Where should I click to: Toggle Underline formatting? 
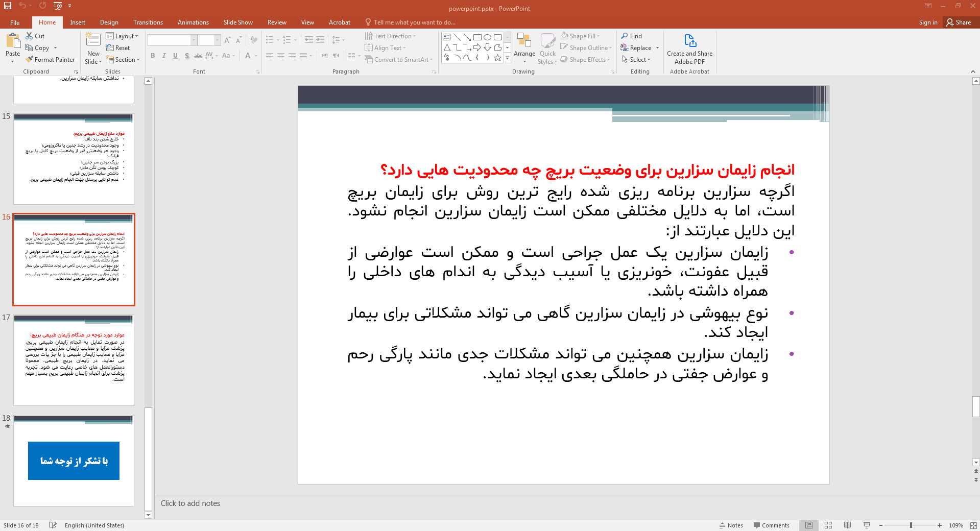point(175,56)
